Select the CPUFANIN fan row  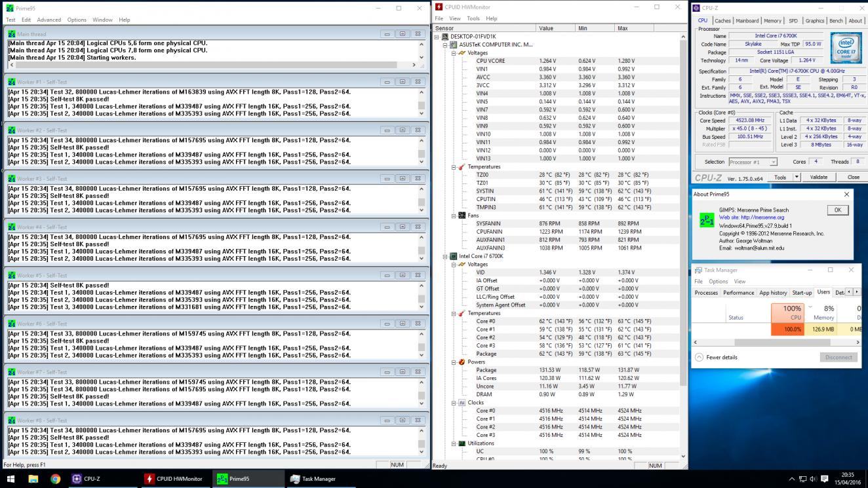coord(557,231)
